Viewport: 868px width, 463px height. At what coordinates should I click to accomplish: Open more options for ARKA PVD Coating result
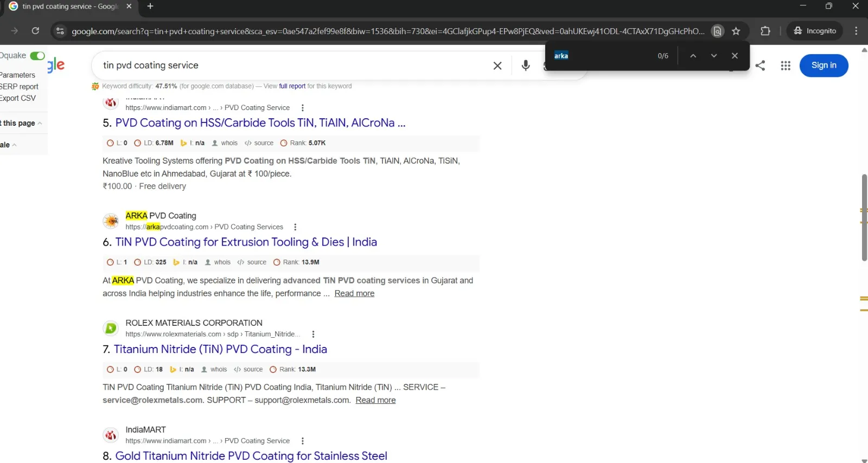coord(295,227)
